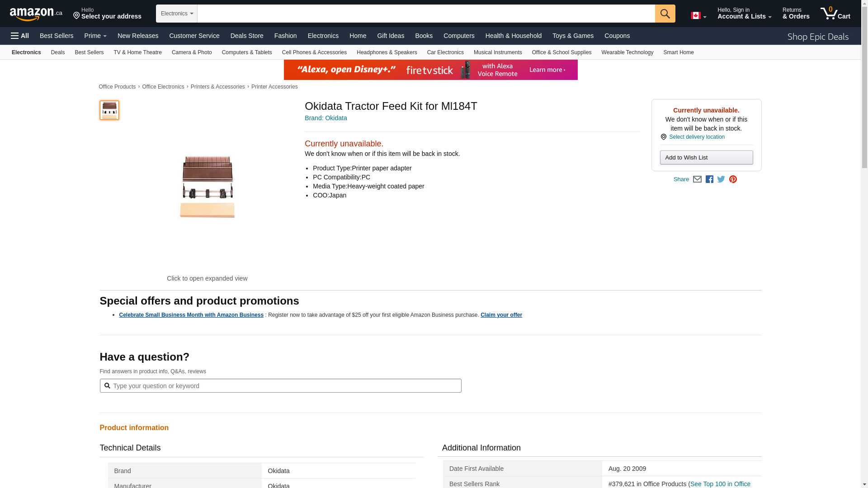Screen dimensions: 868x488
Task: Open the Brand: Okidata link
Action: click(325, 118)
